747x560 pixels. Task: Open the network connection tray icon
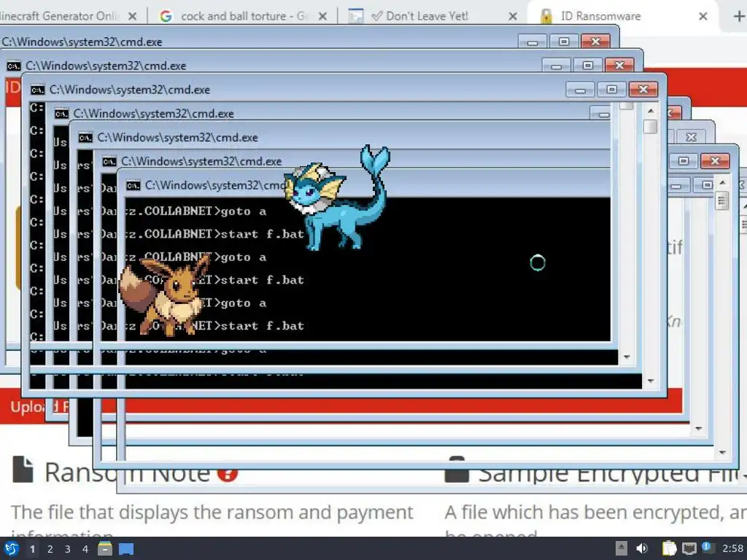point(689,548)
